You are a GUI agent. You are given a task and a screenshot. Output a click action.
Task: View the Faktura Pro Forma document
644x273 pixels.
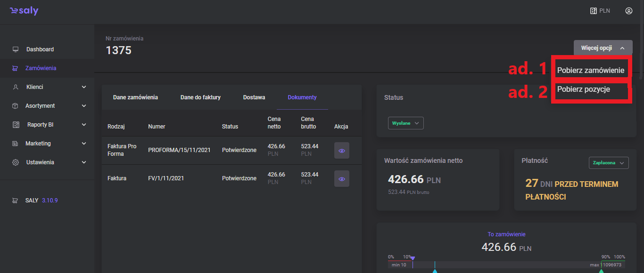click(342, 151)
